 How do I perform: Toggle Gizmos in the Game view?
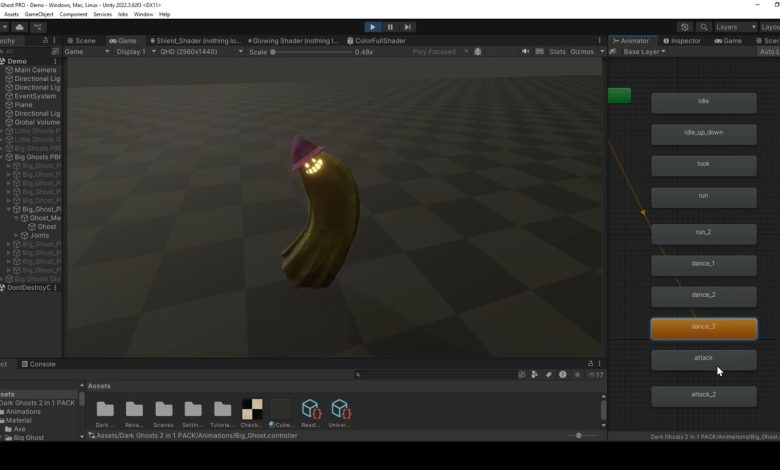click(582, 51)
